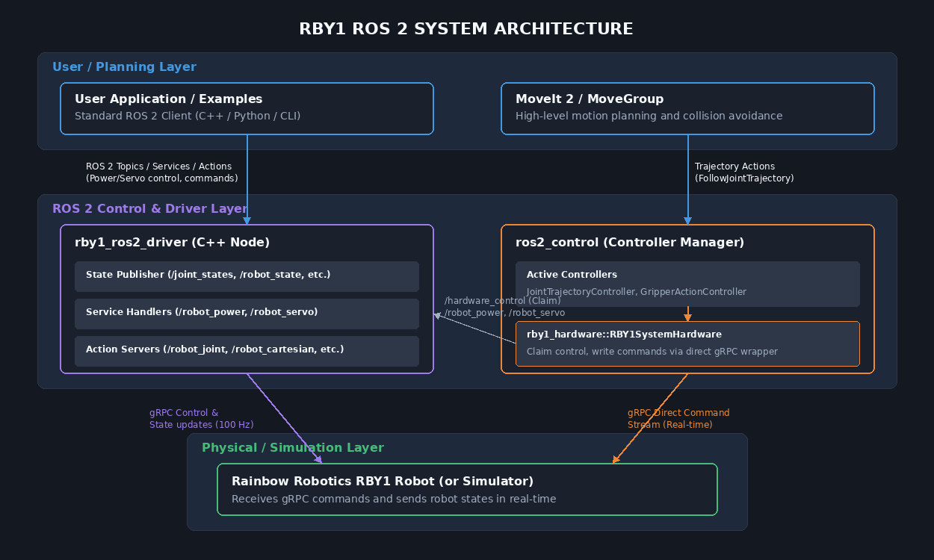
Task: Click 'JointTrajectoryController, GripperActionController' text
Action: [x=637, y=292]
